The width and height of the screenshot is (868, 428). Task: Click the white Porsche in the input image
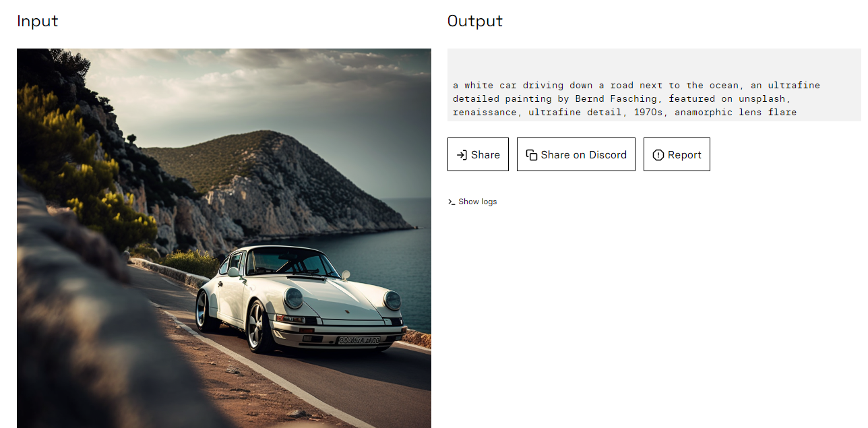[301, 298]
